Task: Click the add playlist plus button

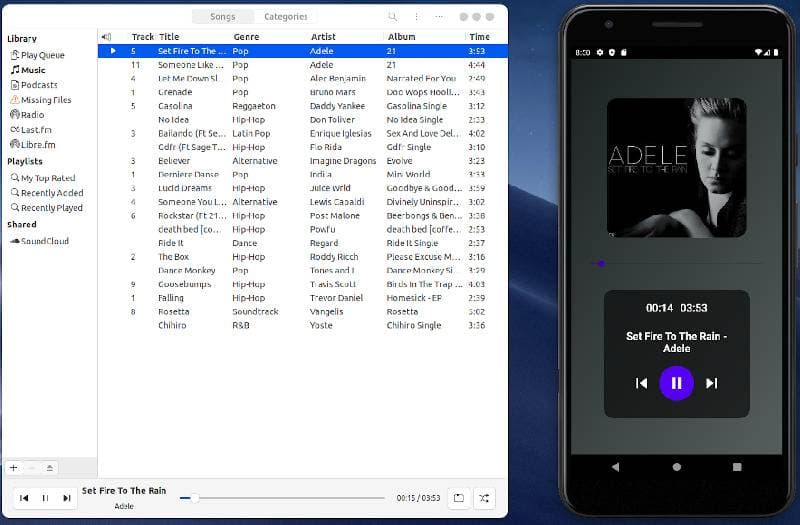Action: tap(13, 468)
